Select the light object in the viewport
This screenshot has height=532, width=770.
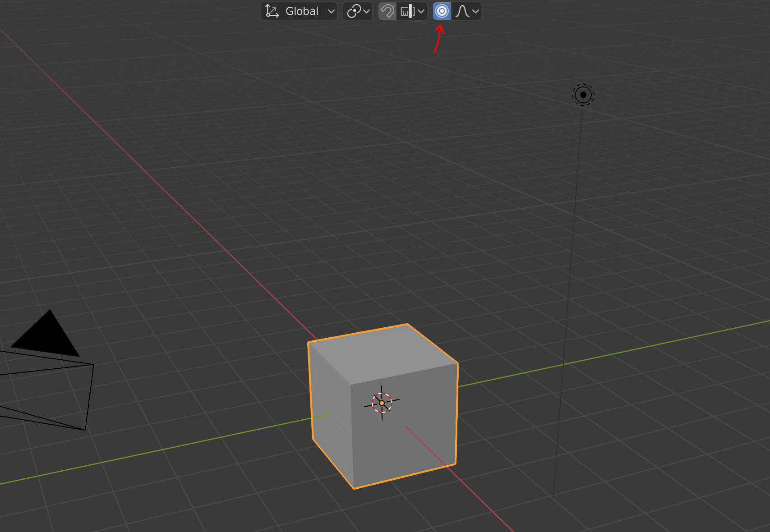[583, 95]
